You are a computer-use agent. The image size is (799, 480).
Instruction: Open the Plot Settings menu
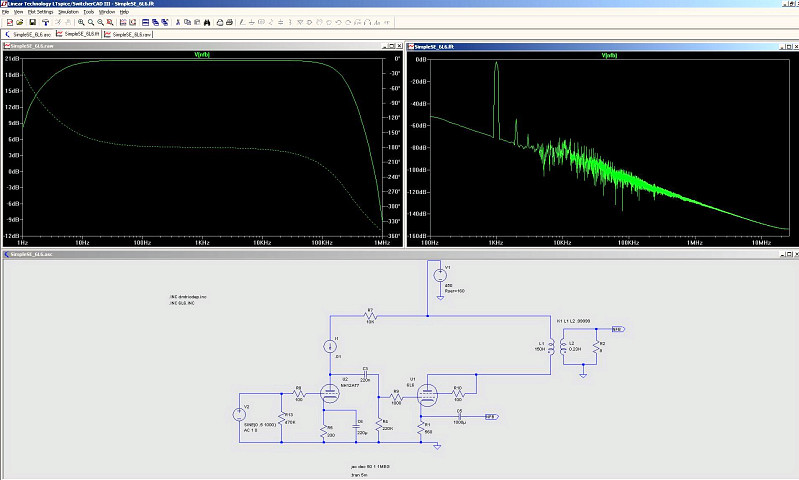click(x=40, y=12)
